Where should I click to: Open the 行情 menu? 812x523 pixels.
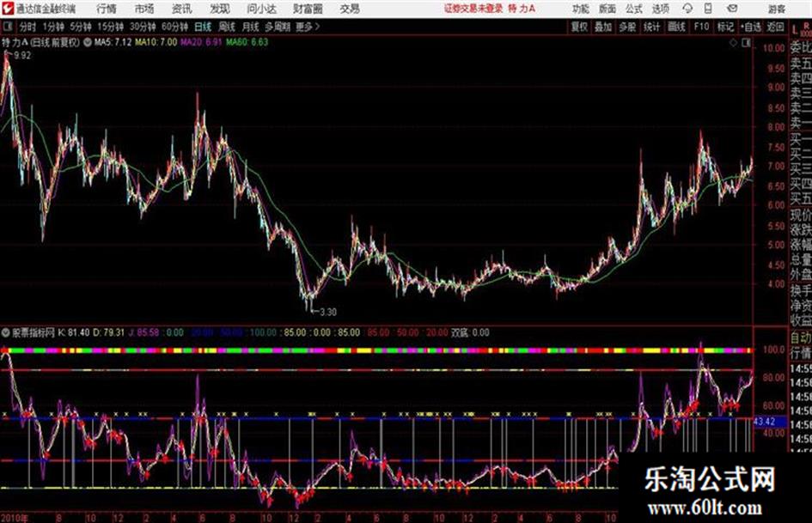[x=107, y=9]
